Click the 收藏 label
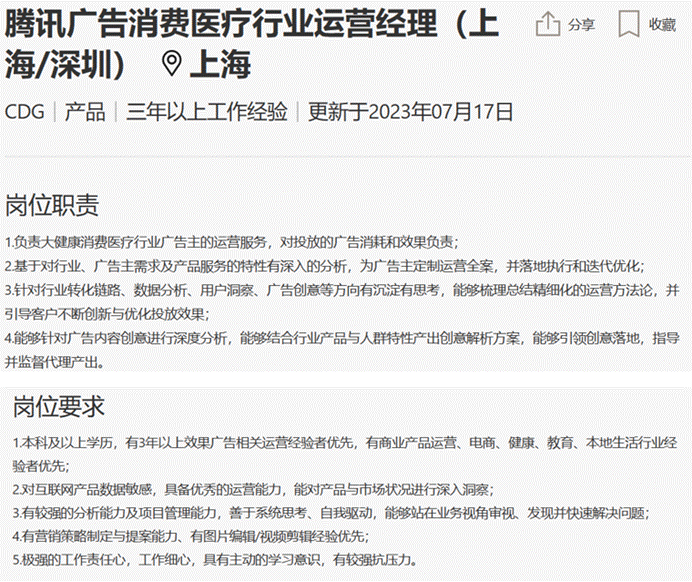Screen dimensions: 692x582 click(x=662, y=25)
